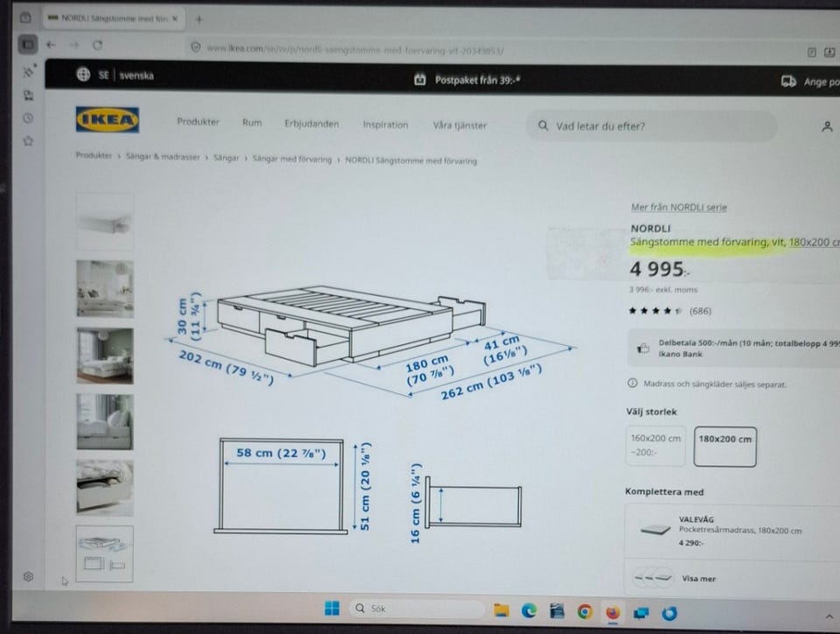Click Visa mer under Komplettera med
The image size is (840, 634).
[698, 578]
